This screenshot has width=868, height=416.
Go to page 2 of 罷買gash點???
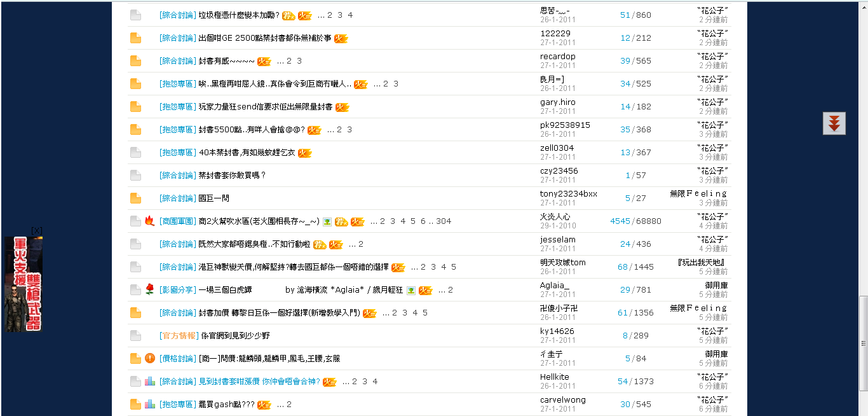pyautogui.click(x=289, y=405)
